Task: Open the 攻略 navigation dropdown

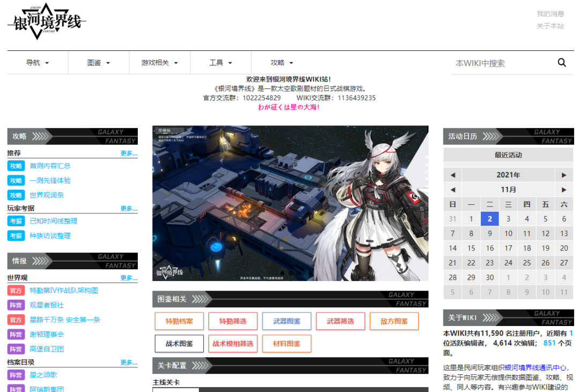Action: coord(282,63)
